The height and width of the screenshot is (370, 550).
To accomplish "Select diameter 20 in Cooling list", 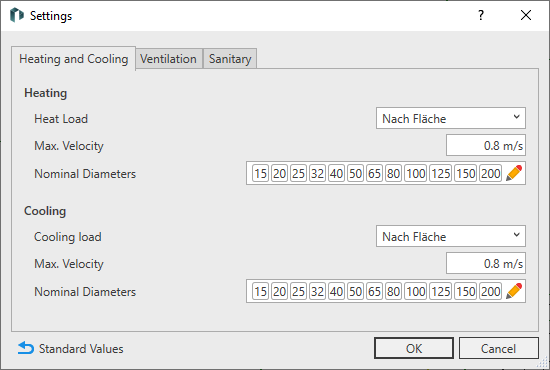I will point(280,291).
